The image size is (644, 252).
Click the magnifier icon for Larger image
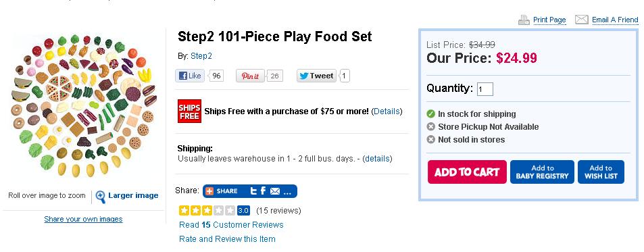coord(100,197)
